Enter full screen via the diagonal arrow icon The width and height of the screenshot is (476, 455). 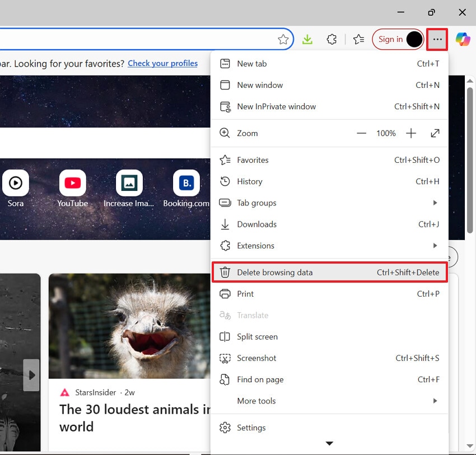point(436,133)
